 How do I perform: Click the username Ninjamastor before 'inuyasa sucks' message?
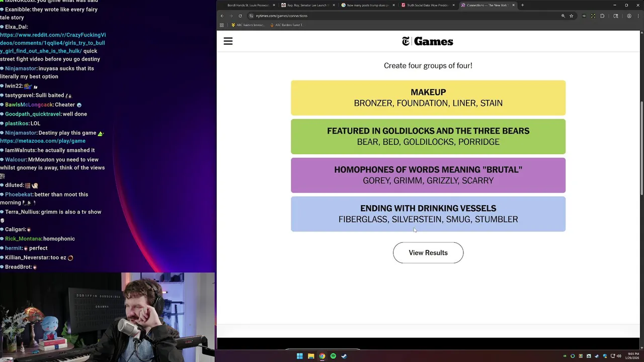[21, 68]
